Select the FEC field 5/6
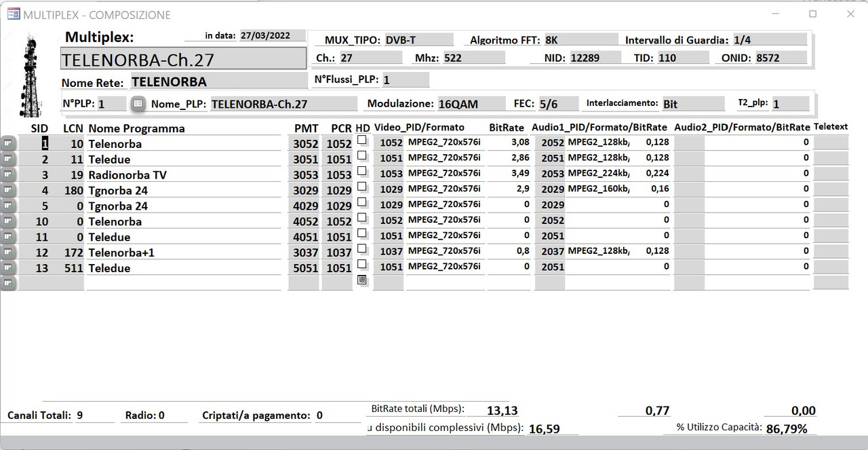The height and width of the screenshot is (450, 868). click(x=557, y=104)
